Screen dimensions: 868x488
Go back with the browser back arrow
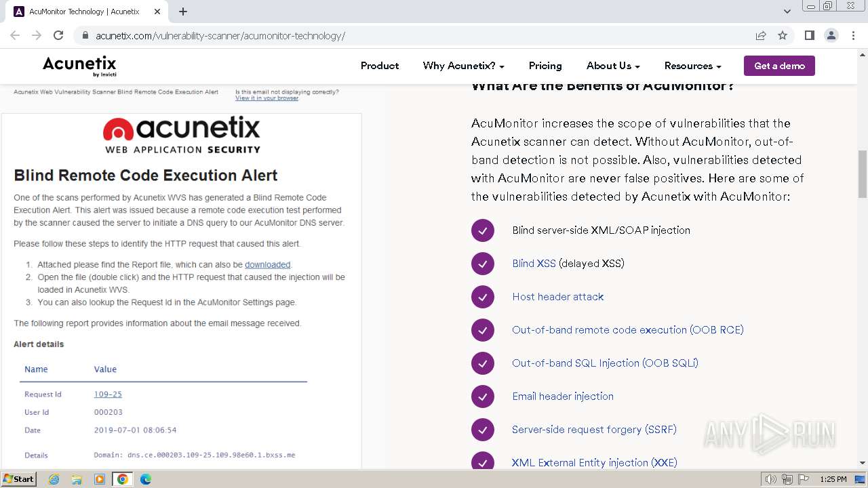[15, 35]
